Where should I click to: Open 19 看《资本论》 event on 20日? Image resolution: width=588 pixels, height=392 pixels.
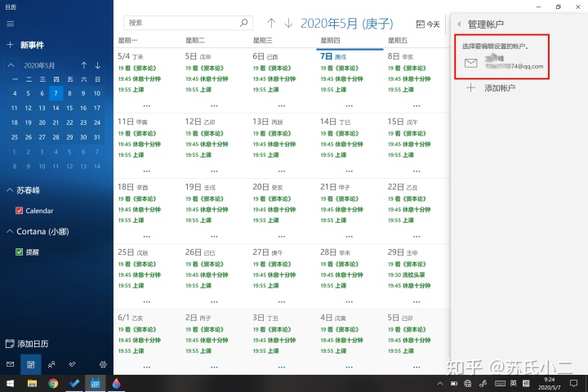[276, 198]
